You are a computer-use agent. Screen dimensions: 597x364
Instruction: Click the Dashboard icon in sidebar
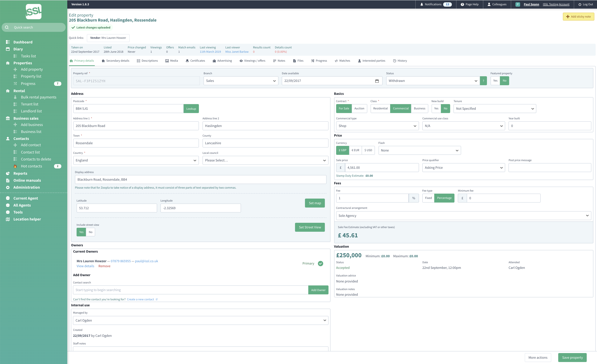8,42
